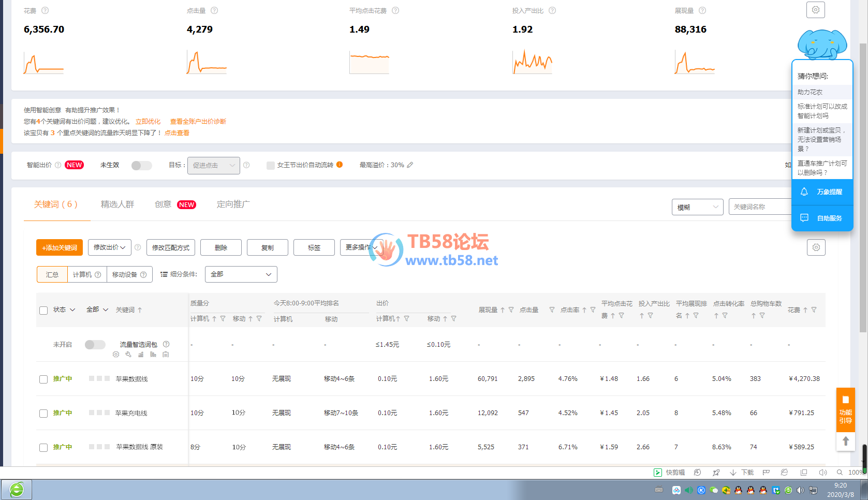Click the wrench icon under 流量智选词包

pos(128,355)
